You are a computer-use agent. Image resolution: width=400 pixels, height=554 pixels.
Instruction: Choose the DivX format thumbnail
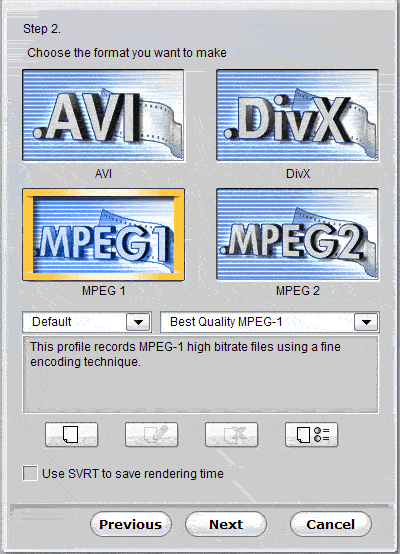click(x=297, y=115)
